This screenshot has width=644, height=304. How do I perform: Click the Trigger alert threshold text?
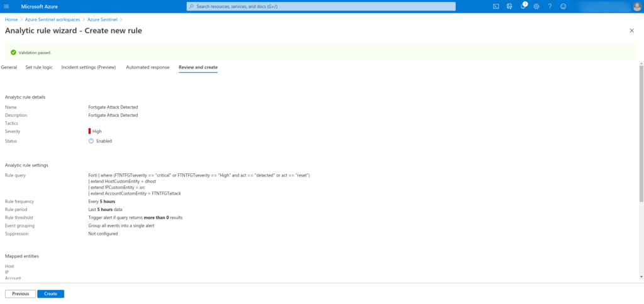136,217
